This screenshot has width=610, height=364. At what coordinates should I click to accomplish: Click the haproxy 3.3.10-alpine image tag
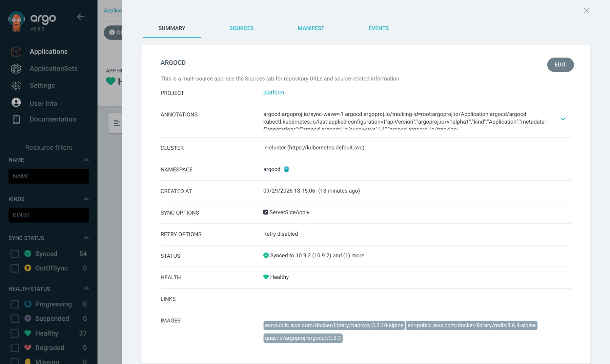tap(334, 325)
